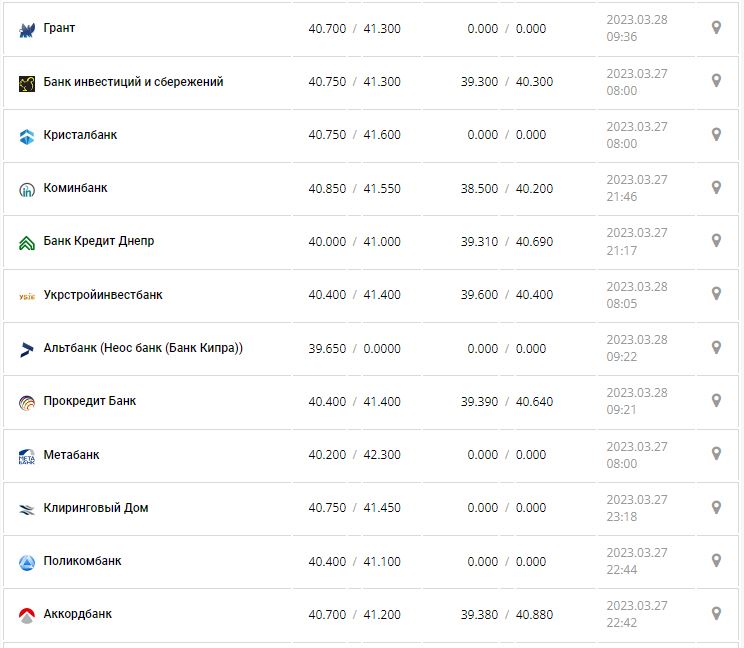This screenshot has width=744, height=648.
Task: Click location pin for Банк инвестиций и сбережений
Action: pos(716,81)
